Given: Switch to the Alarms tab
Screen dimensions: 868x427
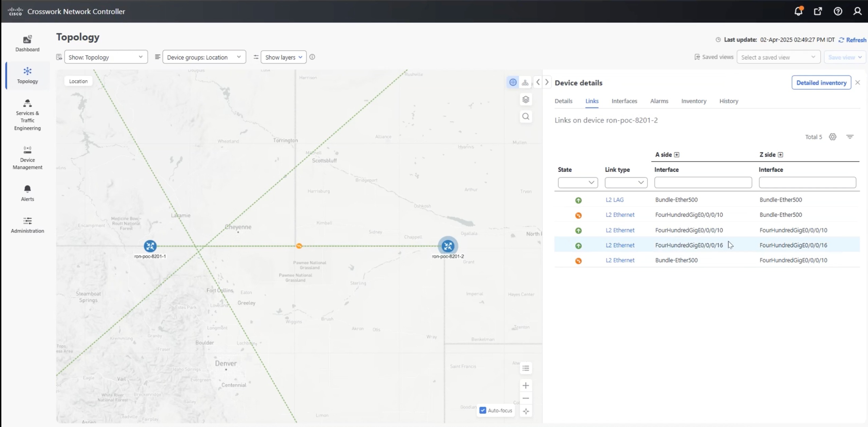Looking at the screenshot, I should (x=659, y=101).
